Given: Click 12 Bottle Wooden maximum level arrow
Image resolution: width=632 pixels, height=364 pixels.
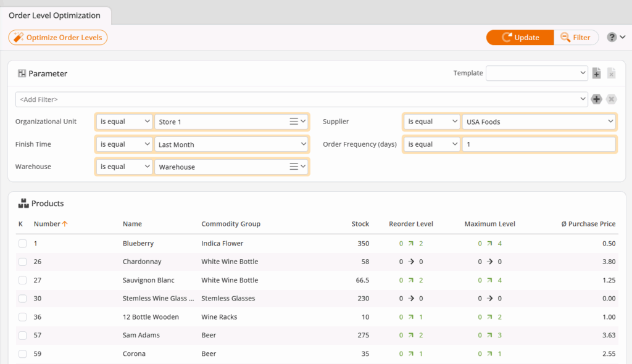Looking at the screenshot, I should coord(489,317).
